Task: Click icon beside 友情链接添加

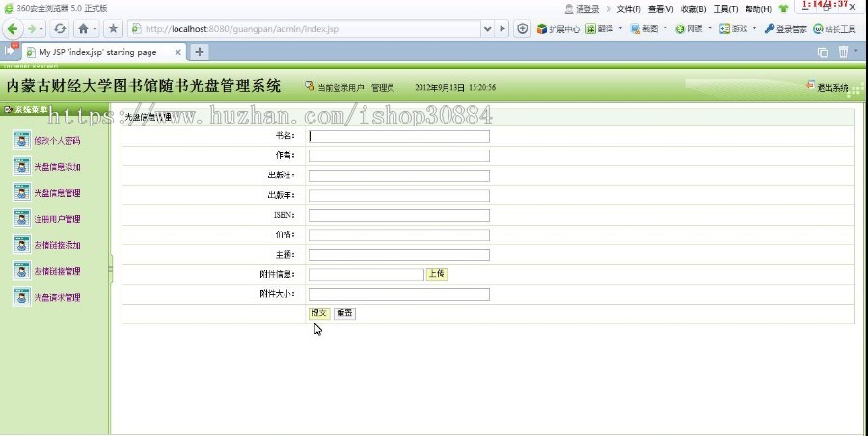Action: coord(21,244)
